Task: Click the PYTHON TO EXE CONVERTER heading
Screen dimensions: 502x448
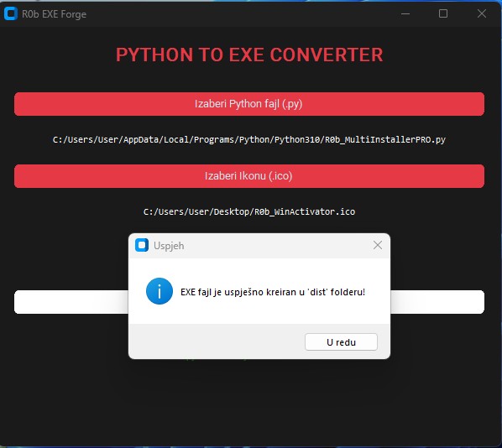Action: (x=249, y=55)
